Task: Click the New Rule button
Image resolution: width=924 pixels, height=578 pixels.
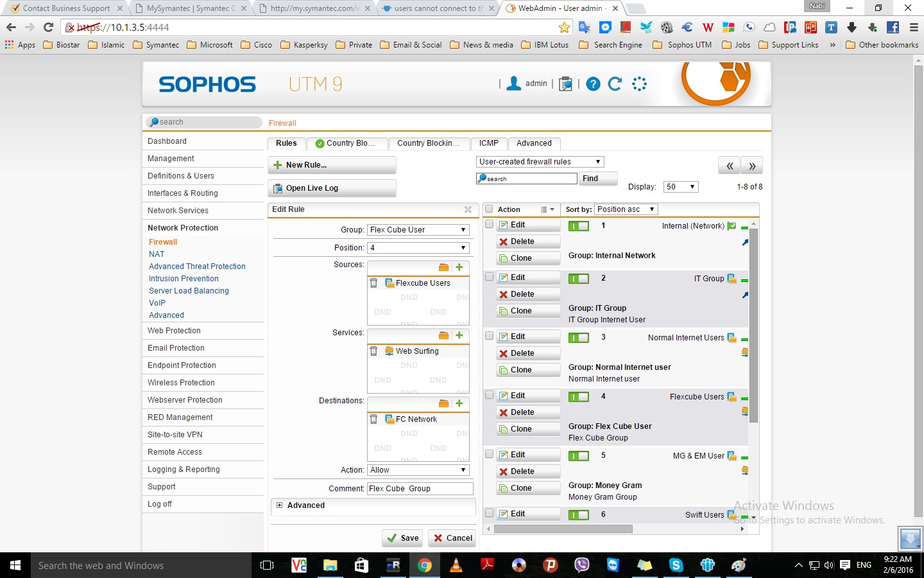Action: (x=332, y=165)
